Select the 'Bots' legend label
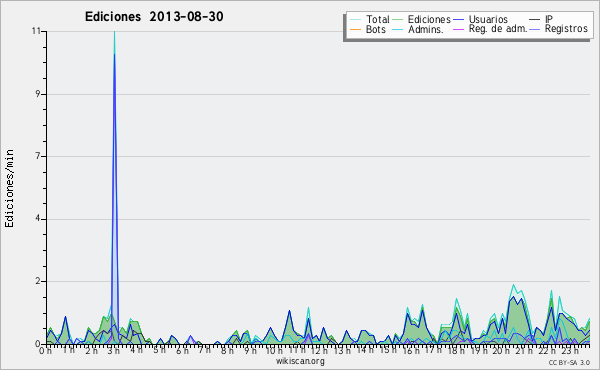This screenshot has height=370, width=600. coord(375,29)
